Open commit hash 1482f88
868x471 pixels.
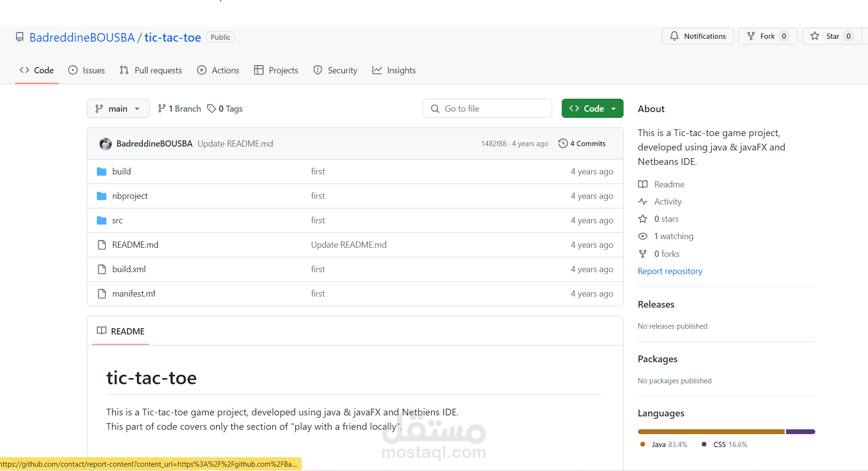pyautogui.click(x=494, y=144)
